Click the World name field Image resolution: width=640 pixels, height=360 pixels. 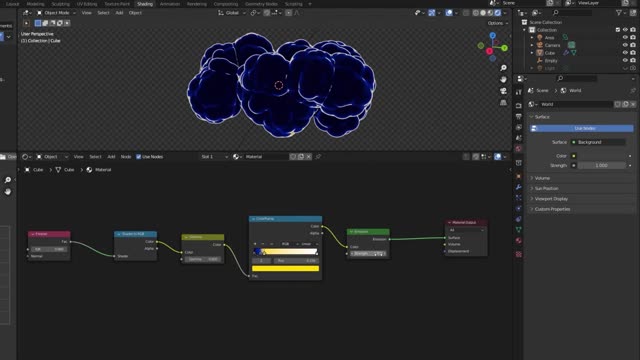click(577, 104)
